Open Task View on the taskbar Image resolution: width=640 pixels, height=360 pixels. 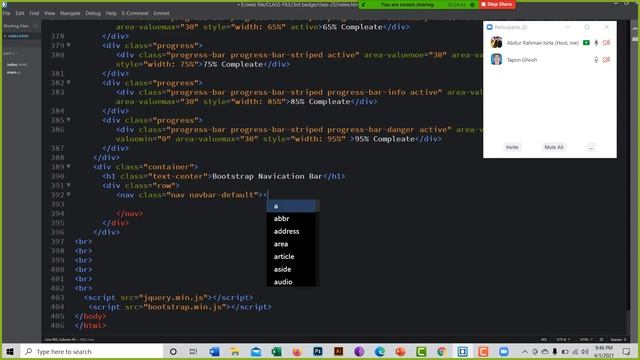193,351
